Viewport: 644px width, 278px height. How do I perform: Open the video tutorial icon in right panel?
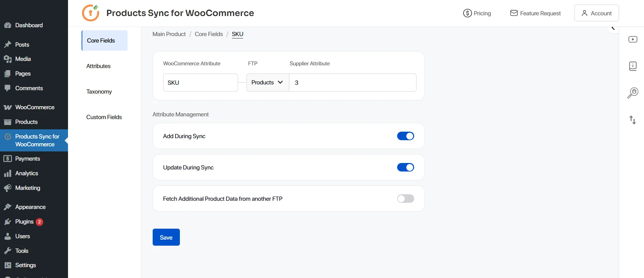633,39
